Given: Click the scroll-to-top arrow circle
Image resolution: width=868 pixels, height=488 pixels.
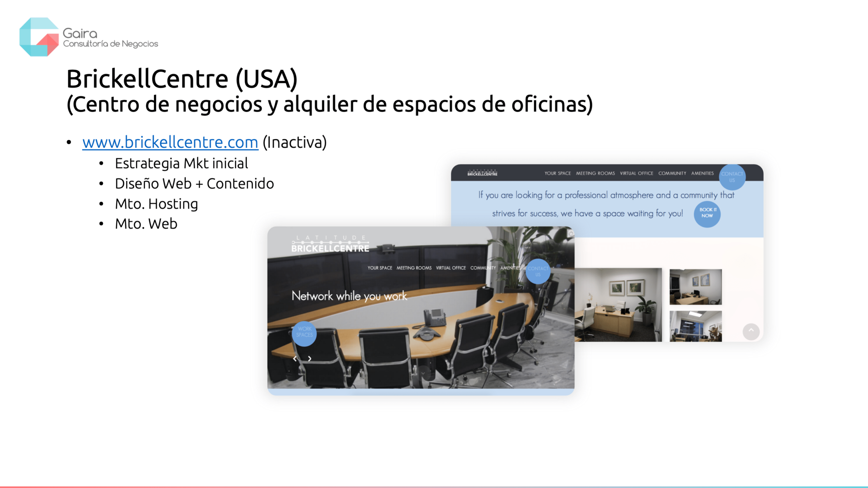Looking at the screenshot, I should point(751,331).
